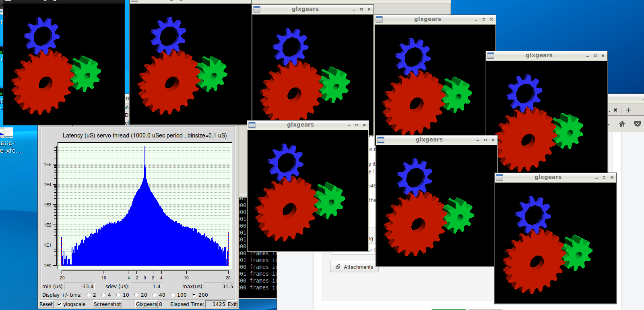Toggle the ylogscale checkbox
The width and height of the screenshot is (644, 310).
(59, 304)
